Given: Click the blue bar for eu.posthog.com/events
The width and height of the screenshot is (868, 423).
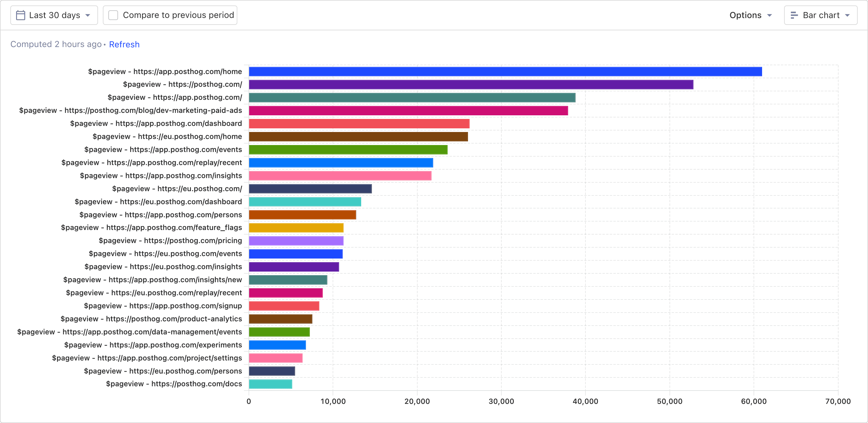Looking at the screenshot, I should click(x=296, y=254).
